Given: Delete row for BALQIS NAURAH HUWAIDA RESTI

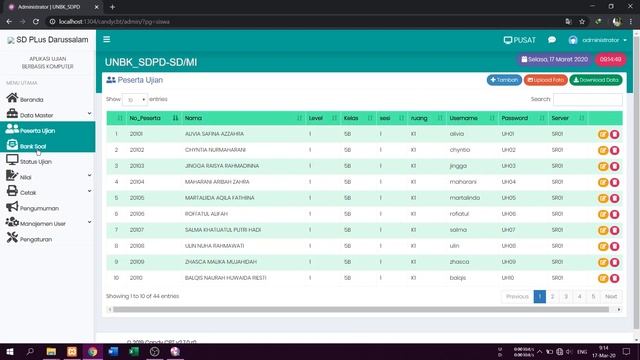Looking at the screenshot, I should [x=614, y=278].
